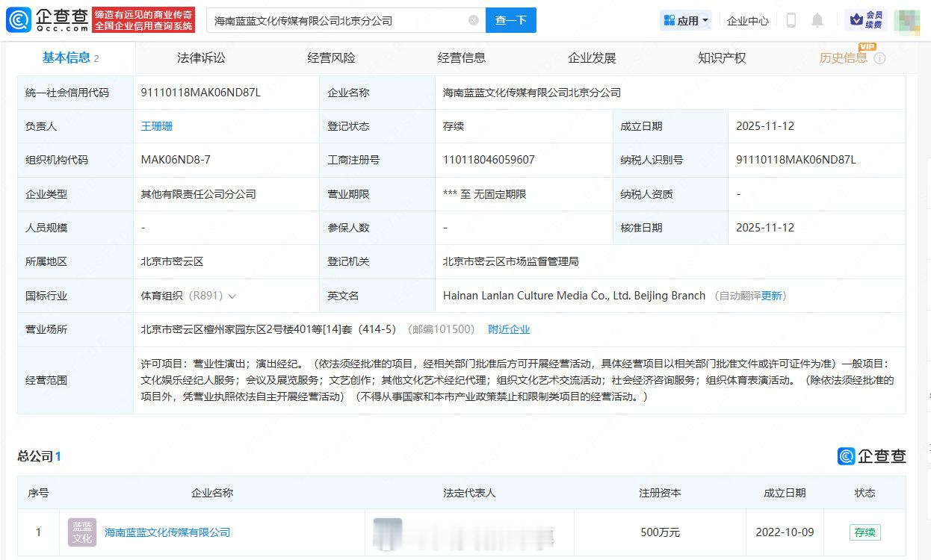
Task: Switch to the 知识产权 tab
Action: click(x=722, y=57)
